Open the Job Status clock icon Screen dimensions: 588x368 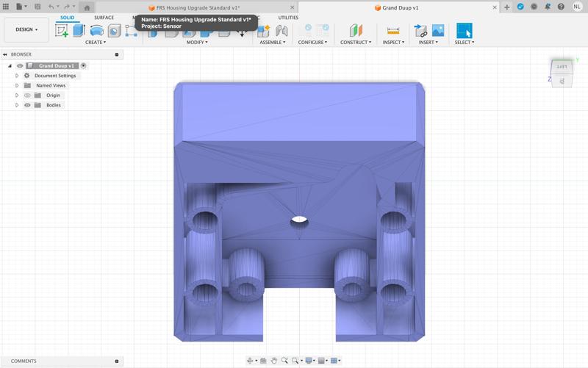click(x=534, y=7)
